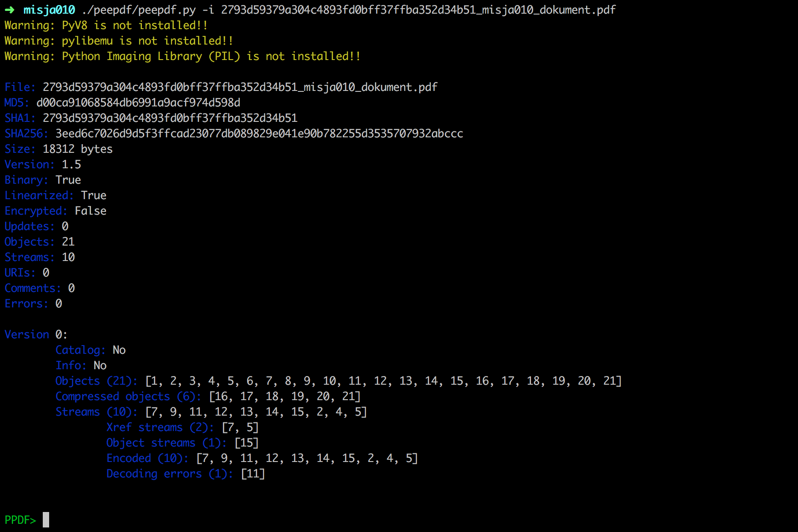Click the Object streams [15] entry
This screenshot has height=532, width=798.
182,443
